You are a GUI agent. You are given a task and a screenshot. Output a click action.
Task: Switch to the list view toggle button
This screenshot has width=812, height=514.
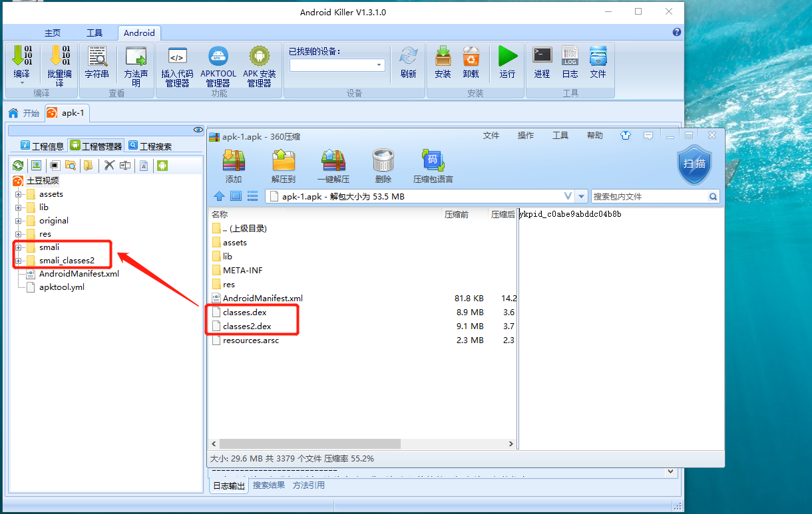coord(252,196)
